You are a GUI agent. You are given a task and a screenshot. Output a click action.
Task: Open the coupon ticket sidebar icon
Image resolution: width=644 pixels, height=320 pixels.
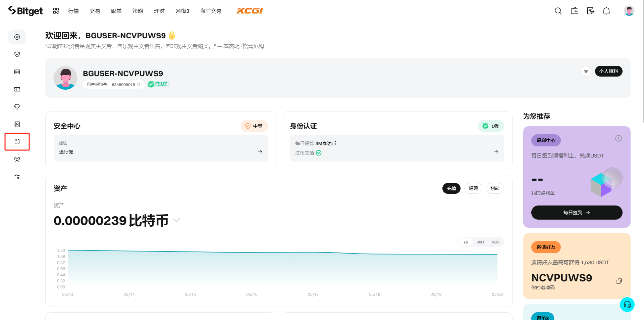coord(17,89)
